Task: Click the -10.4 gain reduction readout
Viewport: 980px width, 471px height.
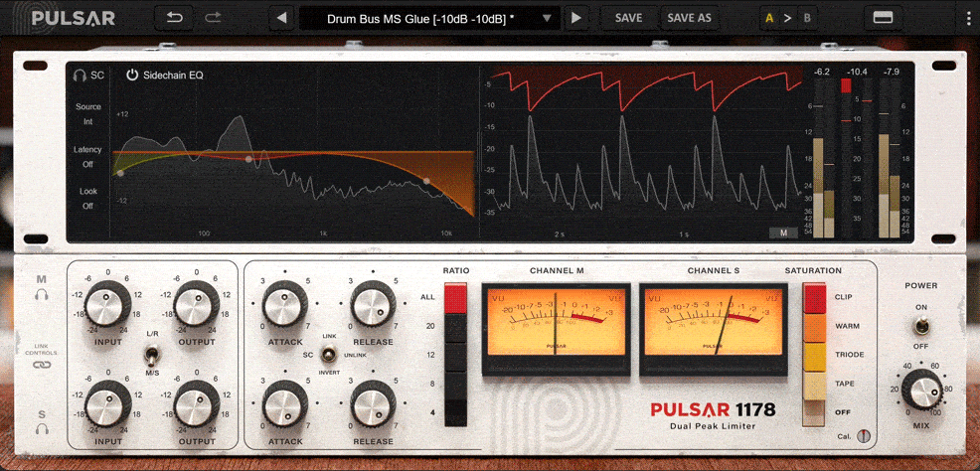Action: [x=856, y=73]
